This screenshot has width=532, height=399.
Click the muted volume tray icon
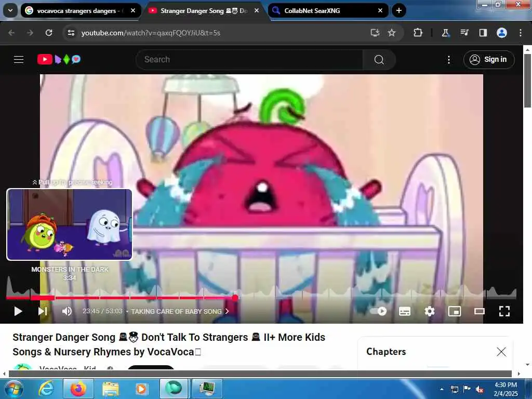pos(480,389)
